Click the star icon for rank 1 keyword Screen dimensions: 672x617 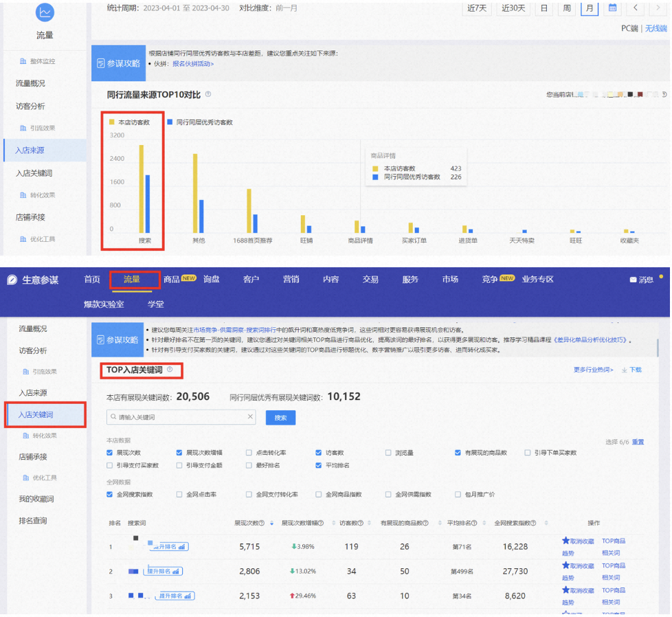click(565, 541)
